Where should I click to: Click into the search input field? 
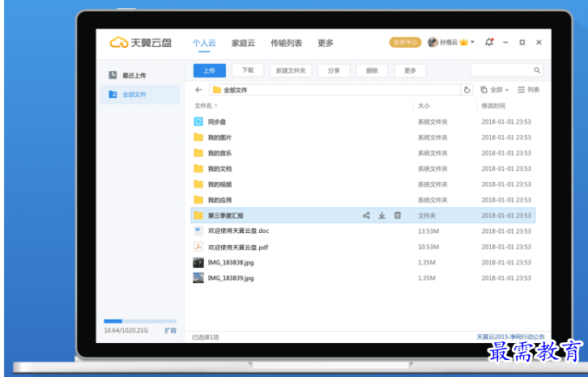point(502,70)
